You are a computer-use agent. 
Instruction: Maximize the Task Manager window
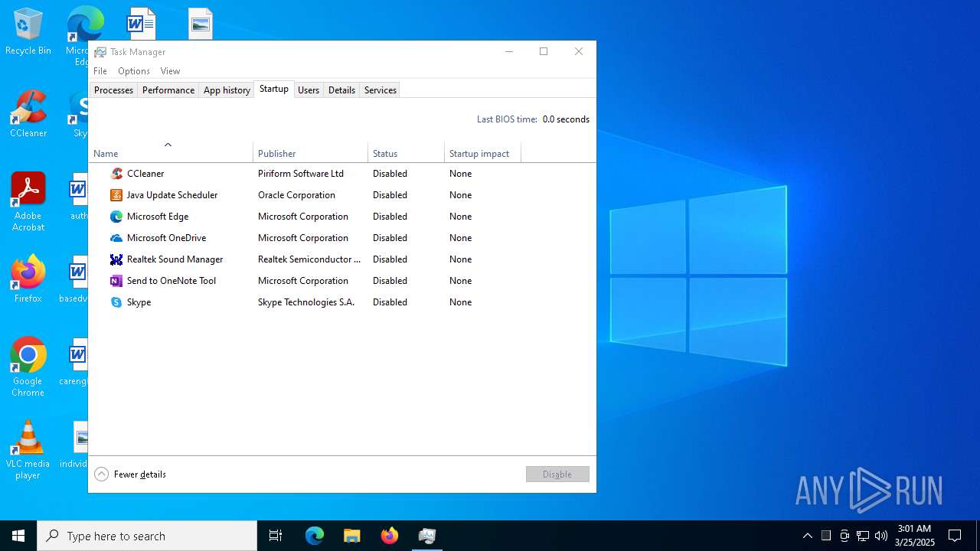(544, 51)
